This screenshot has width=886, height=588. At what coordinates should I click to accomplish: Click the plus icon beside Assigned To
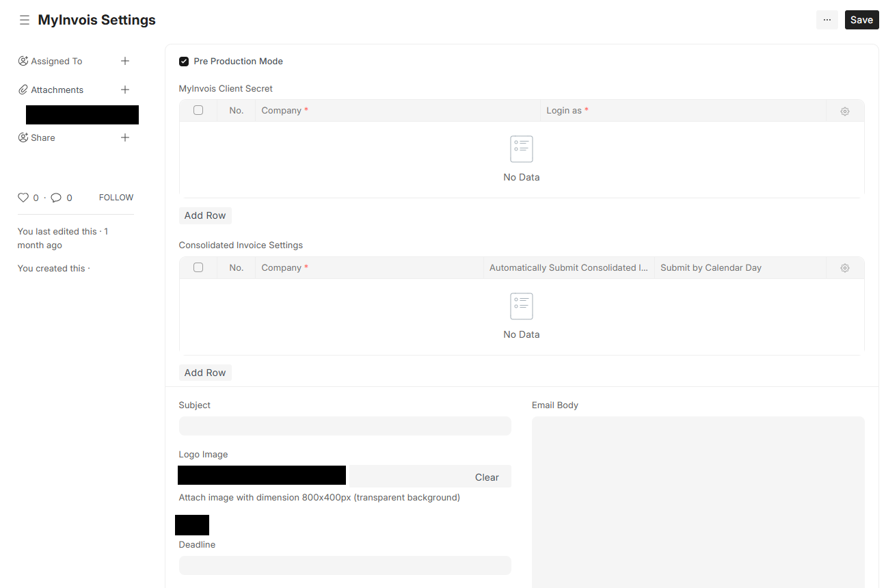coord(125,61)
